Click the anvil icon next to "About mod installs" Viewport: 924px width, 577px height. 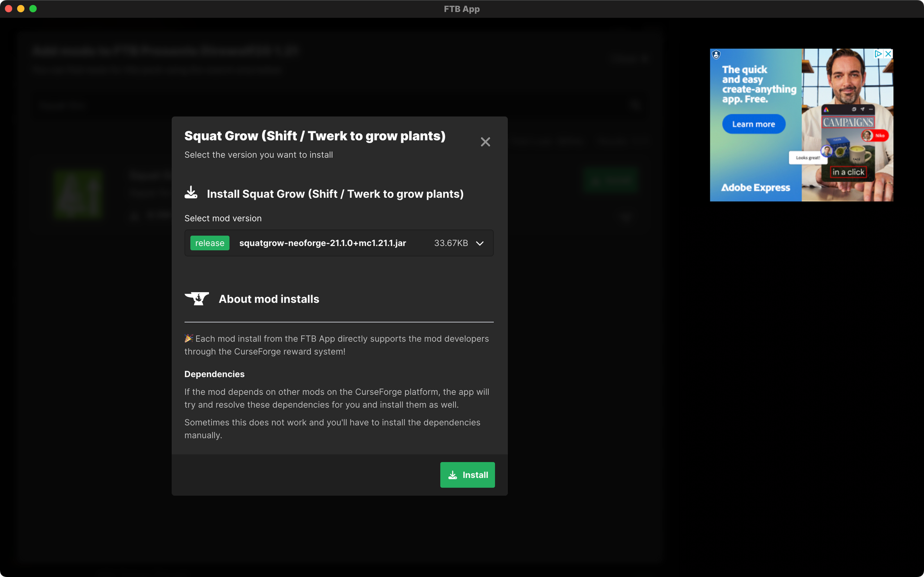197,298
